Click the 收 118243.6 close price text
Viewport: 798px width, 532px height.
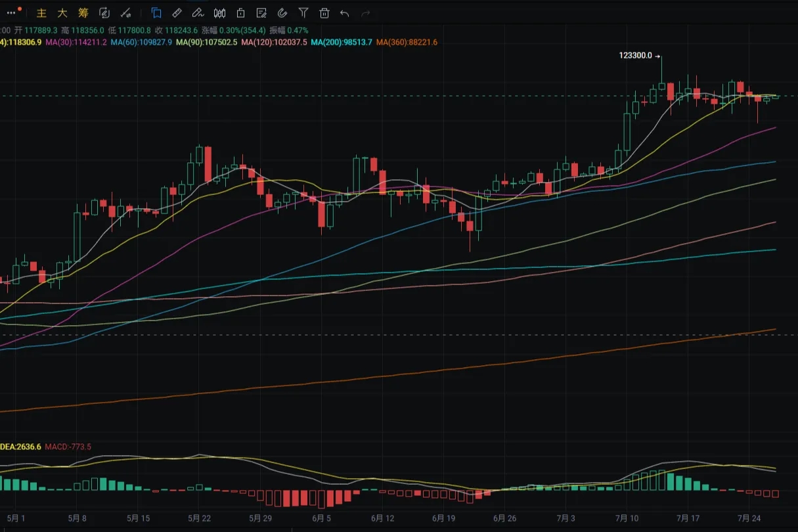click(176, 30)
